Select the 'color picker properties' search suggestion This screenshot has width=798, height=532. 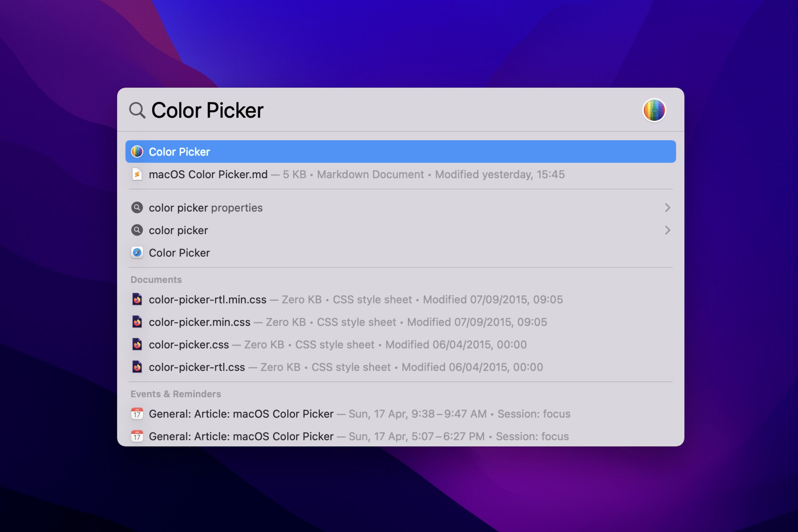tap(400, 208)
